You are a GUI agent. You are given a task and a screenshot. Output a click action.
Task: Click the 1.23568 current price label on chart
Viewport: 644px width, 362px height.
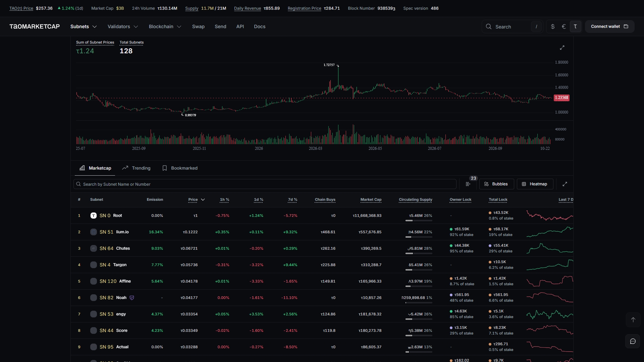pos(561,98)
